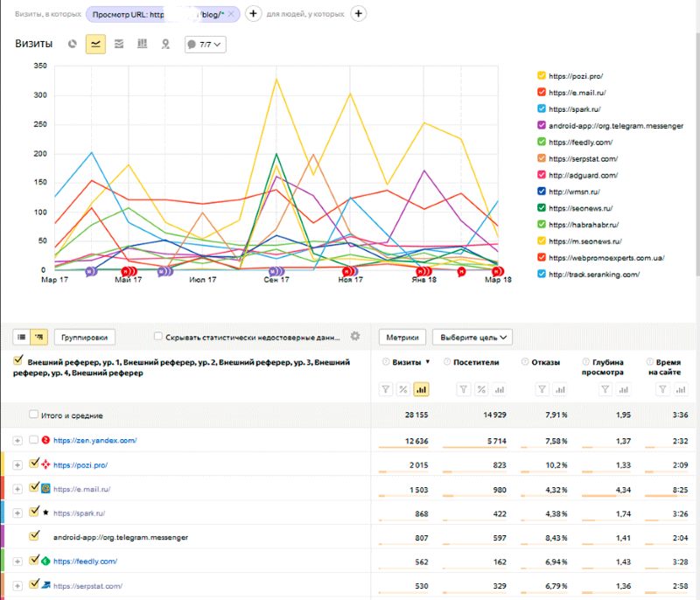Image resolution: width=700 pixels, height=600 pixels.
Task: Open the Метрики selector
Action: [x=402, y=338]
